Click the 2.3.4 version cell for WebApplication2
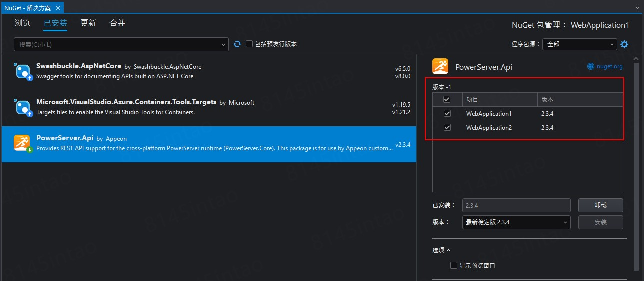The height and width of the screenshot is (281, 644). [547, 128]
